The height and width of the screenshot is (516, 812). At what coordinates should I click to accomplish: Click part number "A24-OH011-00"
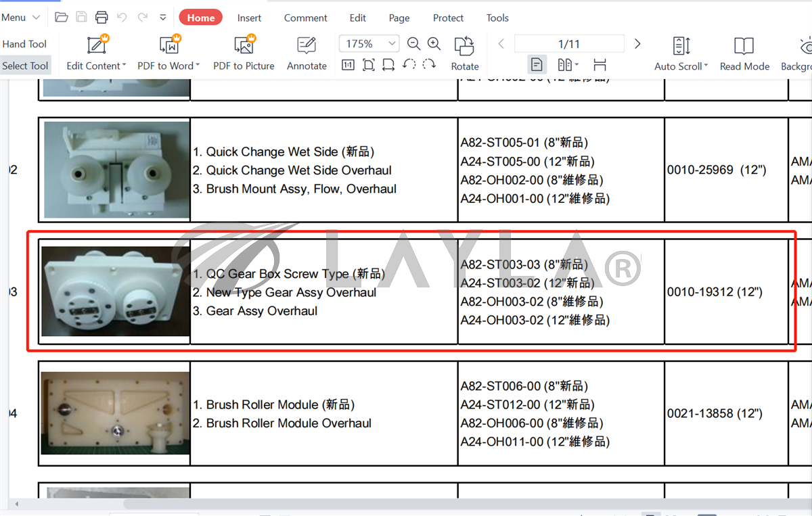click(502, 442)
